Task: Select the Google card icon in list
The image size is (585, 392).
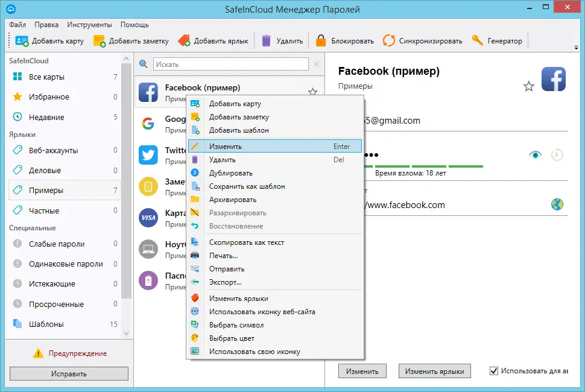Action: [x=148, y=123]
